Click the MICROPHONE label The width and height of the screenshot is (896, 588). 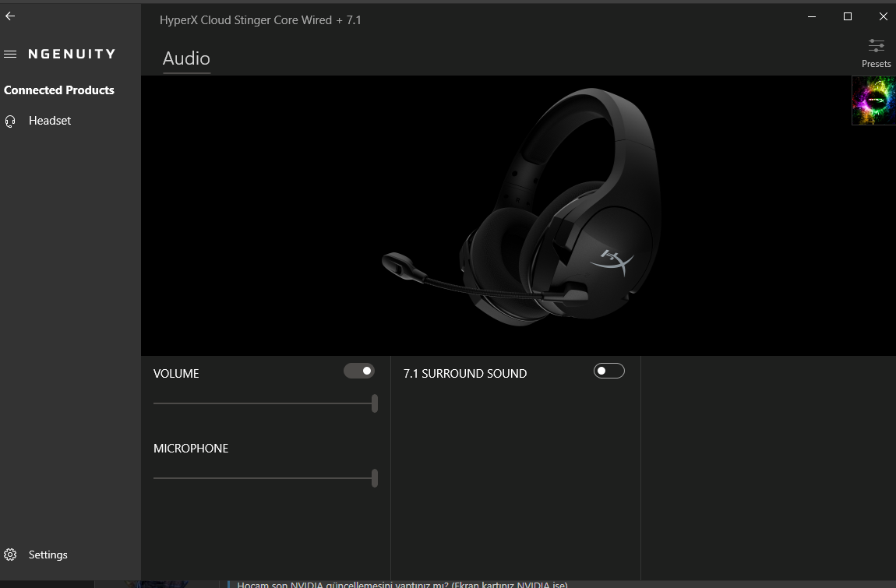191,449
